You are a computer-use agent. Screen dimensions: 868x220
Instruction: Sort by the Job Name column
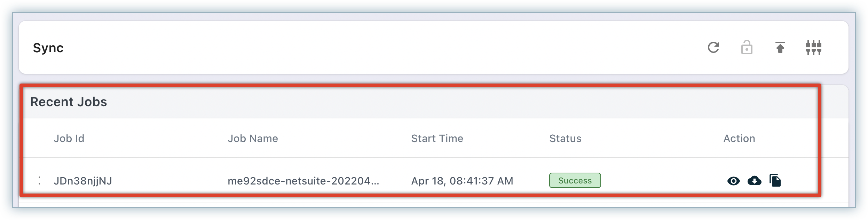253,139
